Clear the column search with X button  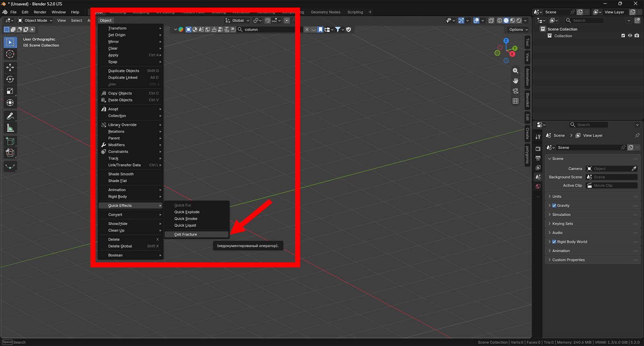point(307,29)
